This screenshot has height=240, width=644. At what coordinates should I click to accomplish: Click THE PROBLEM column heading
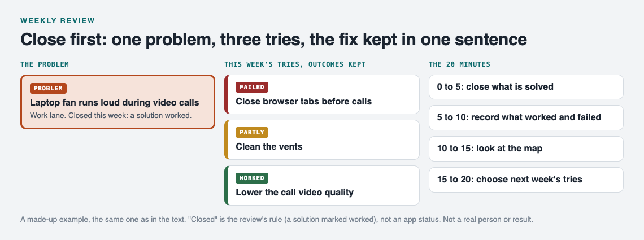coord(45,64)
